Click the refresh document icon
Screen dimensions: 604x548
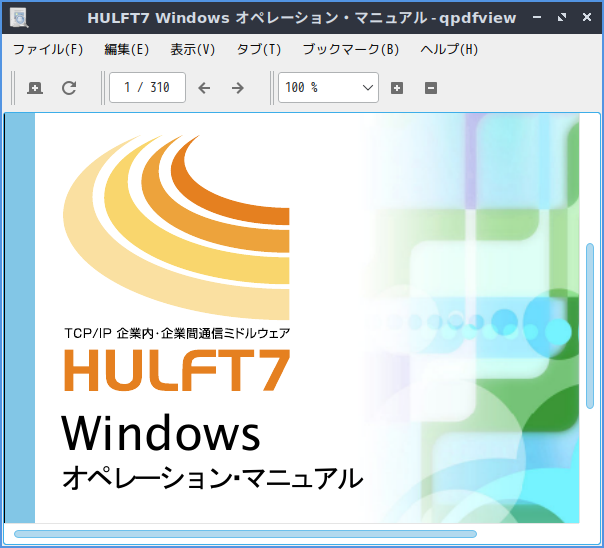tap(69, 88)
